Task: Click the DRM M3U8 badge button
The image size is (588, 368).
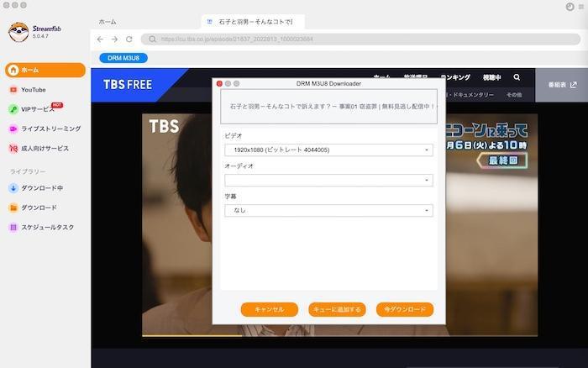Action: (123, 58)
